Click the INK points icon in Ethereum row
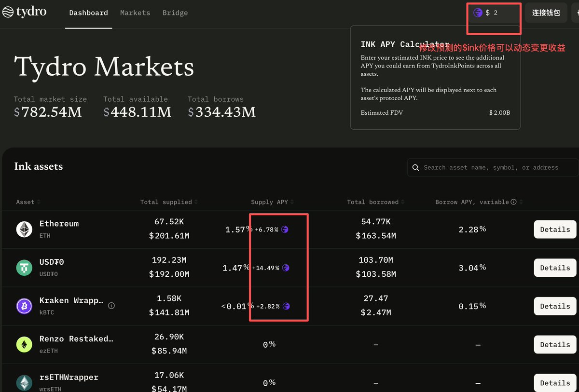Screen dimensions: 579x392 tap(285, 230)
